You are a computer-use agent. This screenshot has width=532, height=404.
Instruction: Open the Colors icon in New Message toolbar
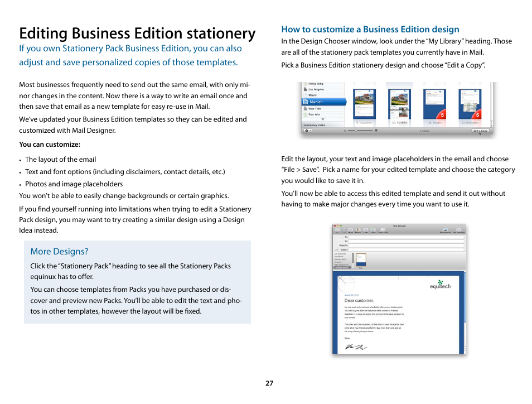(373, 230)
